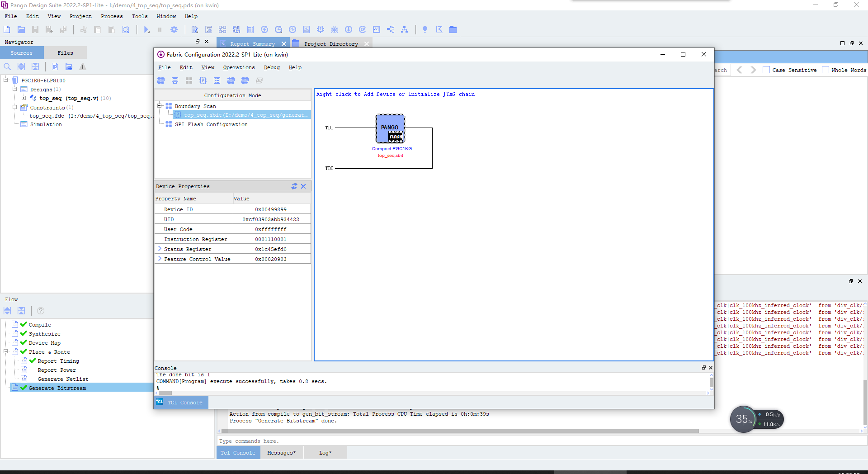Click the monitor icon in Fabric Configuration toolbar
The height and width of the screenshot is (474, 868).
coord(175,81)
